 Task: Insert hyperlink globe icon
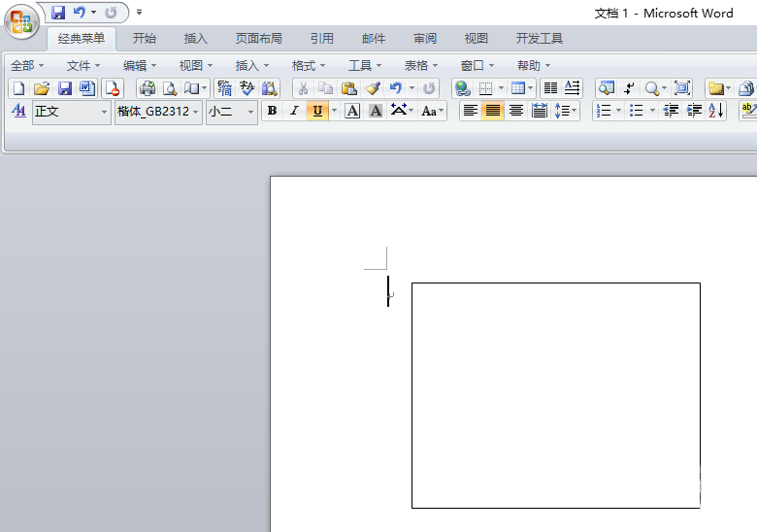pos(463,88)
